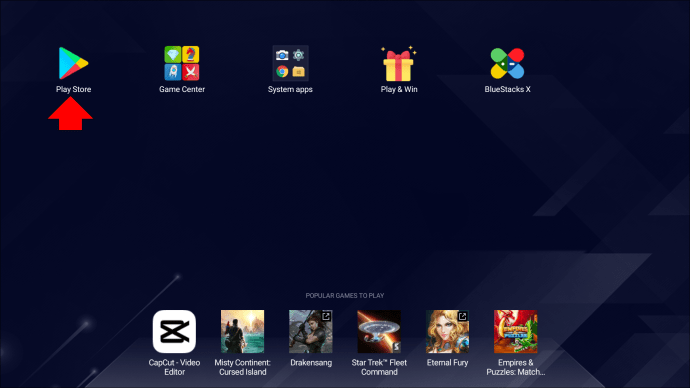Click the Drakensang label
This screenshot has width=690, height=388.
click(x=311, y=363)
